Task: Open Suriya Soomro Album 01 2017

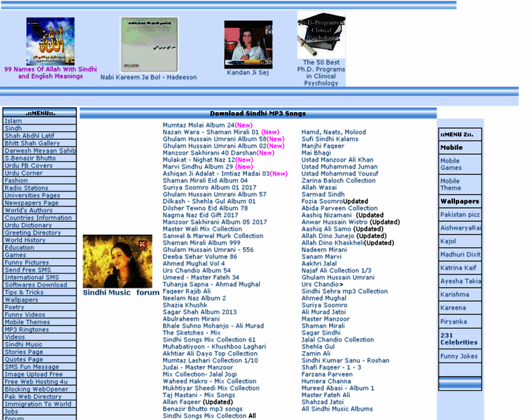Action: tap(209, 188)
